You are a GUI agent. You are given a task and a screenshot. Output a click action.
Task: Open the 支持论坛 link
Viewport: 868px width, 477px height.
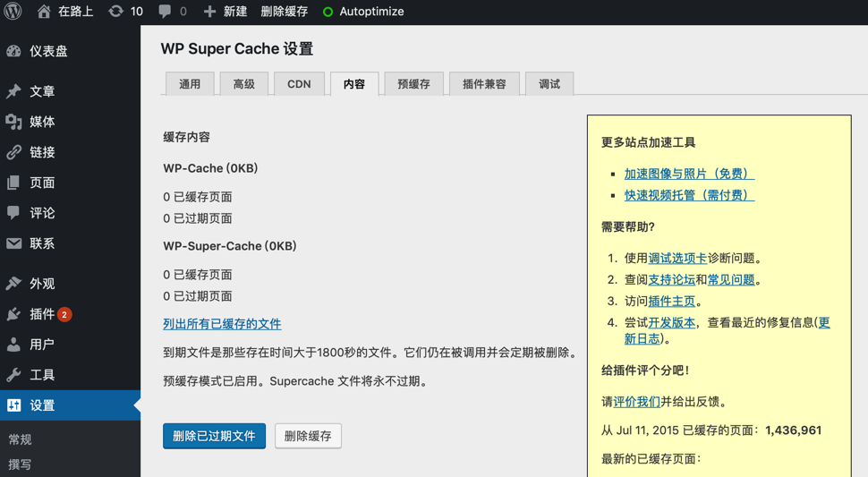(671, 280)
